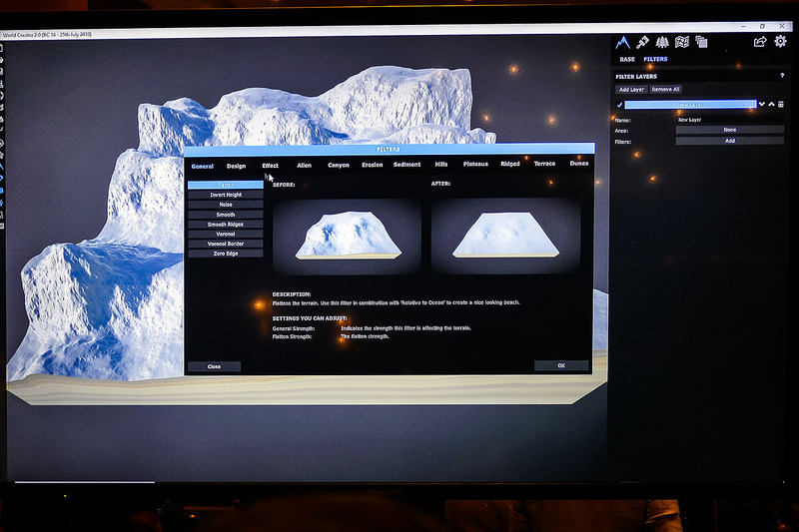The height and width of the screenshot is (532, 799).
Task: Select the Voronoi Border filter
Action: pyautogui.click(x=226, y=244)
